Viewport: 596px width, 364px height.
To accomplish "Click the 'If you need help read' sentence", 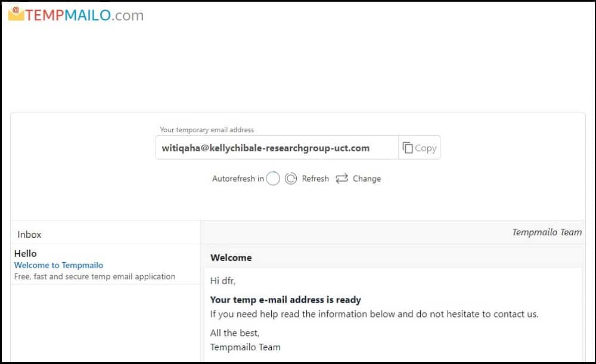I will 374,314.
